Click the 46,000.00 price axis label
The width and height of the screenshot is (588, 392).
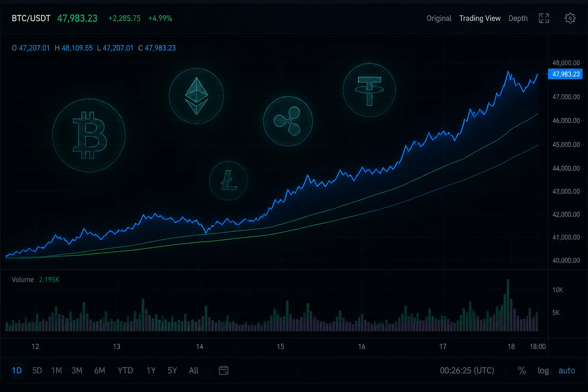pyautogui.click(x=566, y=121)
